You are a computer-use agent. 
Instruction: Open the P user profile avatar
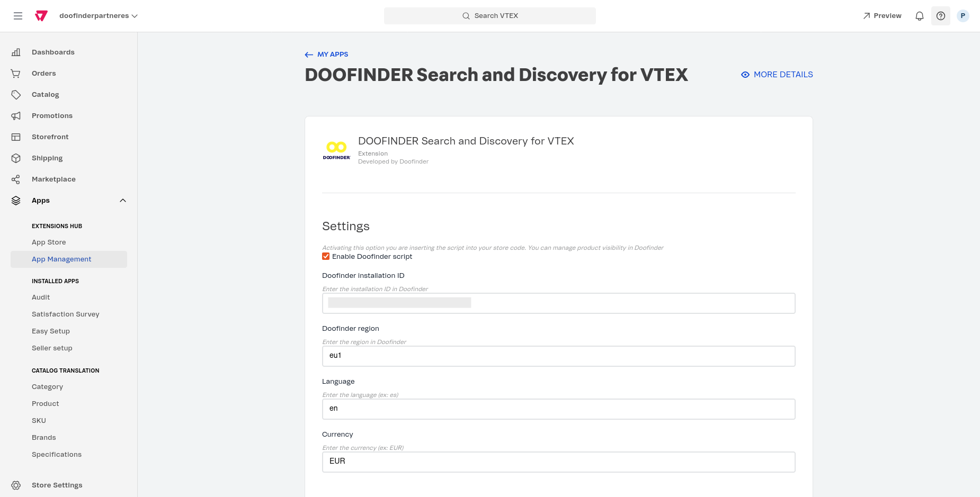pos(963,16)
